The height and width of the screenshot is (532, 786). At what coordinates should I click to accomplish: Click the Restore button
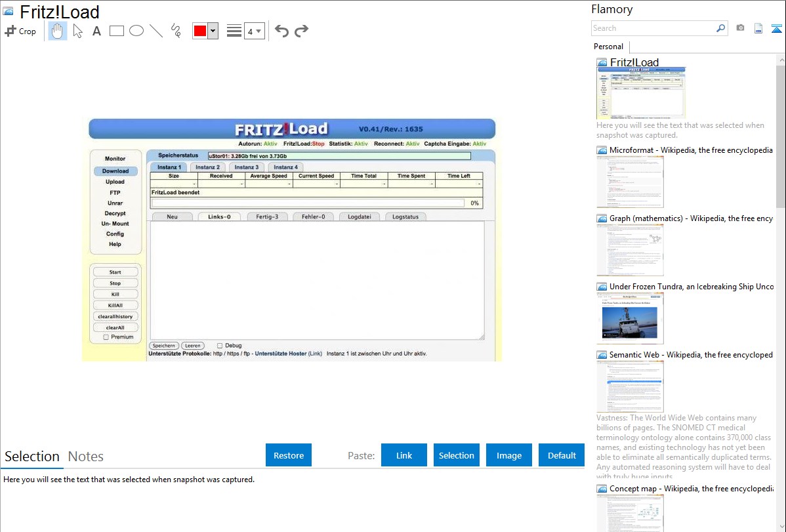tap(289, 455)
